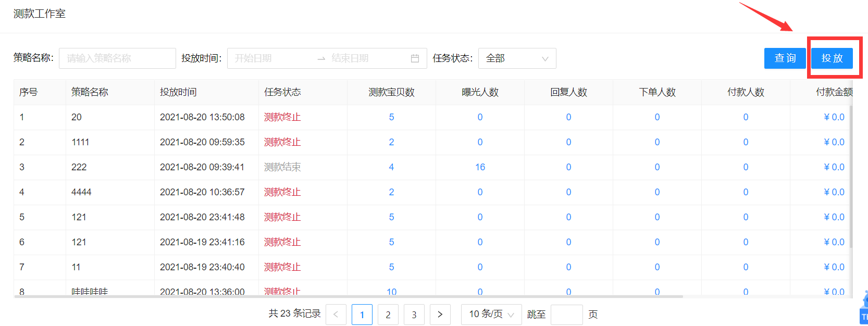868x326 pixels.
Task: Click strategy name 4444
Action: click(81, 192)
